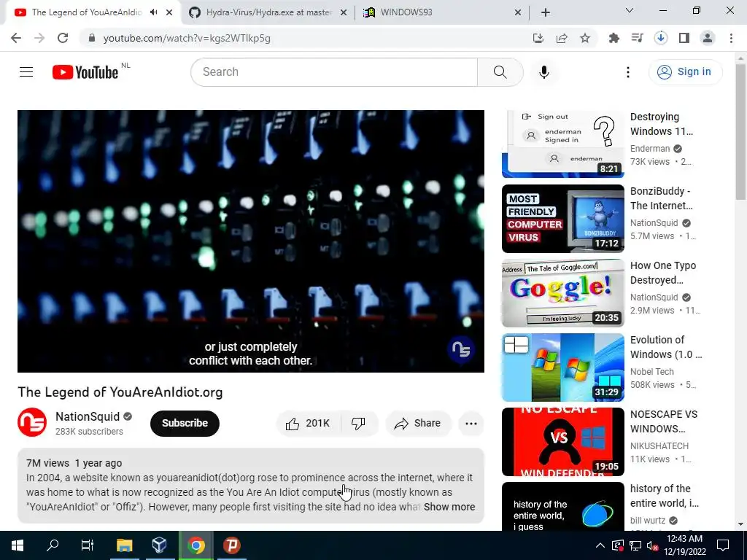Open Evolution of Windows video thumbnail
Viewport: 747px width, 560px height.
click(x=562, y=367)
